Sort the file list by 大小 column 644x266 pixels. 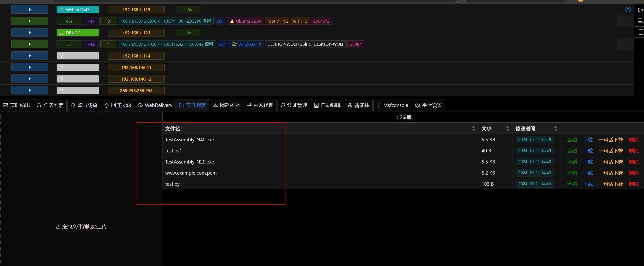(x=508, y=128)
